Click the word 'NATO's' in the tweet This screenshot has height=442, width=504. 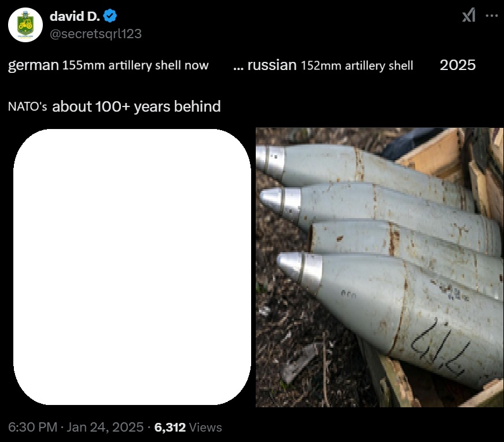click(x=28, y=106)
